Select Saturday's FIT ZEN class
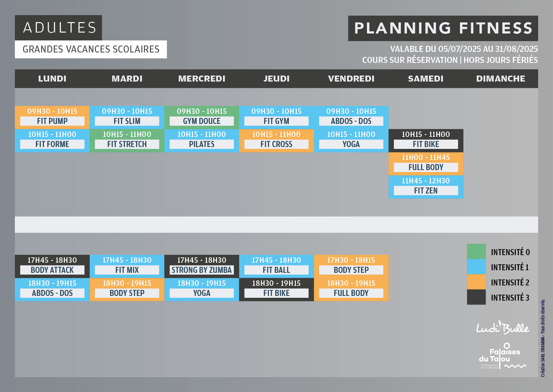The image size is (553, 392). (426, 187)
